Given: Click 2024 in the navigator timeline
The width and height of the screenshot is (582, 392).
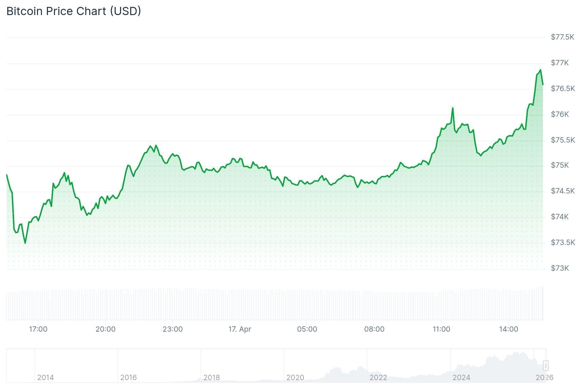Looking at the screenshot, I should click(461, 378).
